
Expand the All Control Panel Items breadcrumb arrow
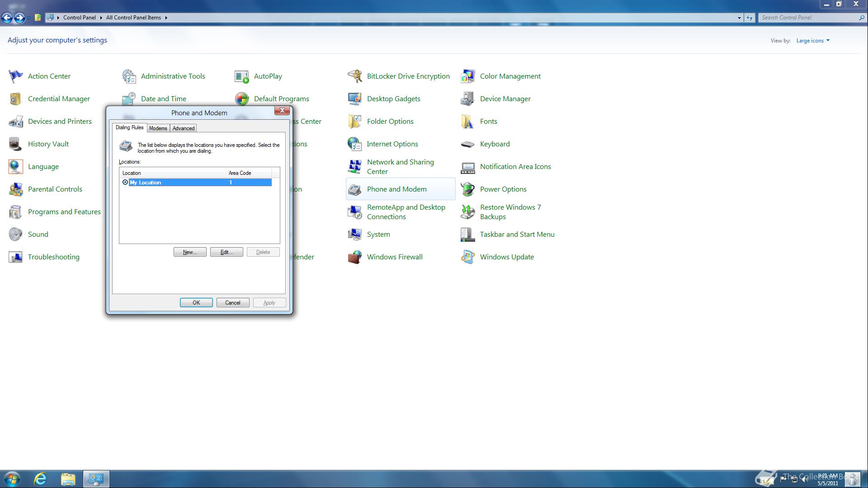pyautogui.click(x=166, y=18)
